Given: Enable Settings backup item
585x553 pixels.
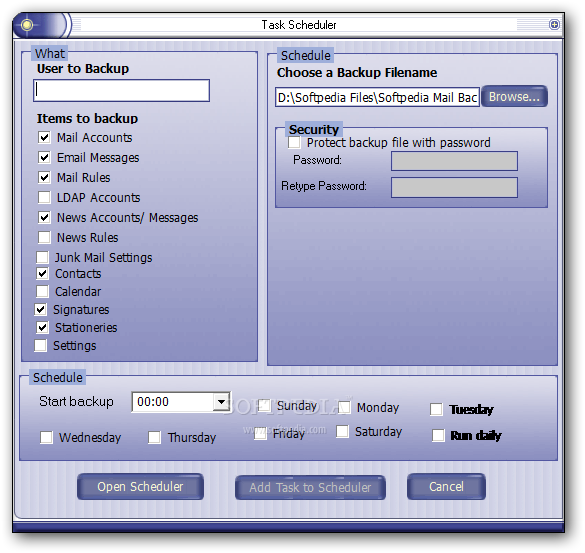Looking at the screenshot, I should pos(41,346).
